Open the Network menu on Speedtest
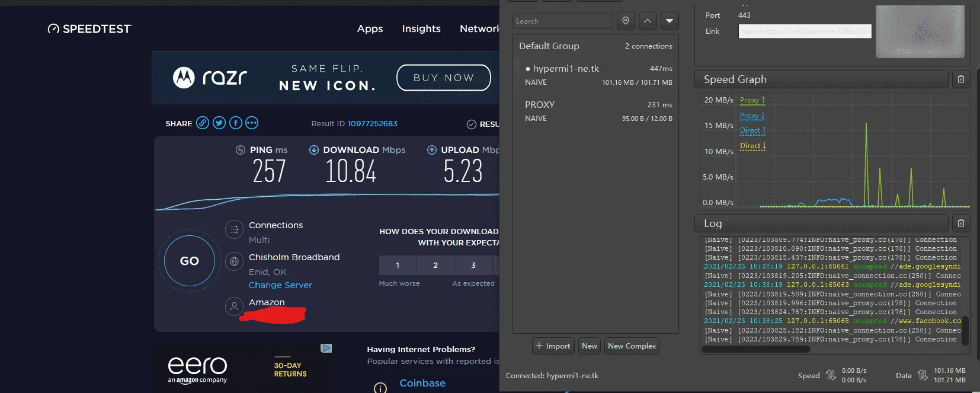 [x=479, y=28]
